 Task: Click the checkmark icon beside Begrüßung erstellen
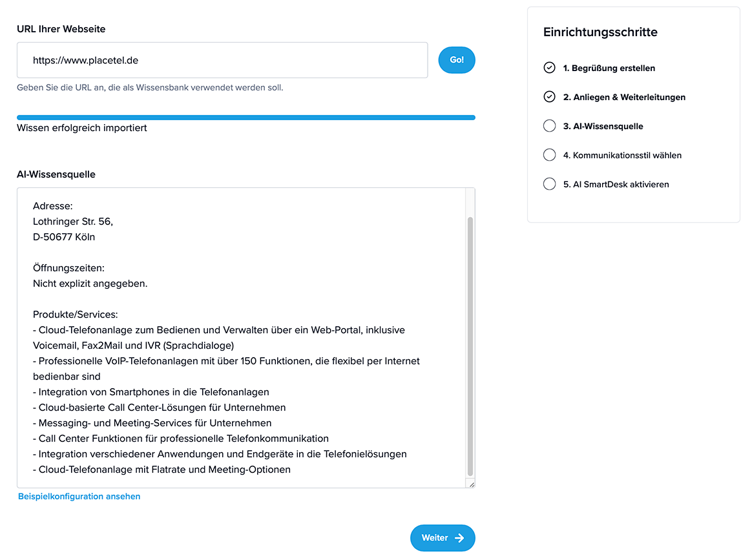pyautogui.click(x=549, y=68)
